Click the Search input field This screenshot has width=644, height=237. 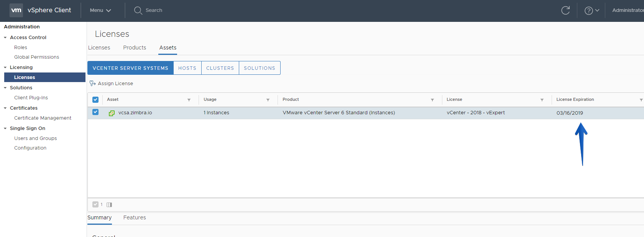(x=154, y=10)
